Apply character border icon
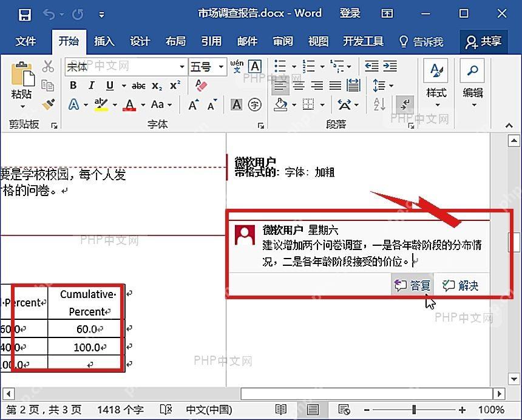The height and width of the screenshot is (420, 522). (255, 67)
